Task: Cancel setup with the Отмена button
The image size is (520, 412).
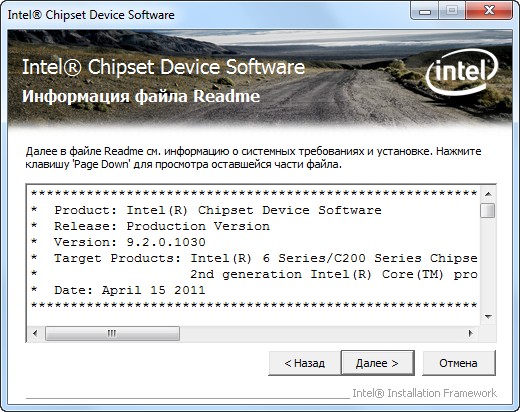Action: pos(459,363)
